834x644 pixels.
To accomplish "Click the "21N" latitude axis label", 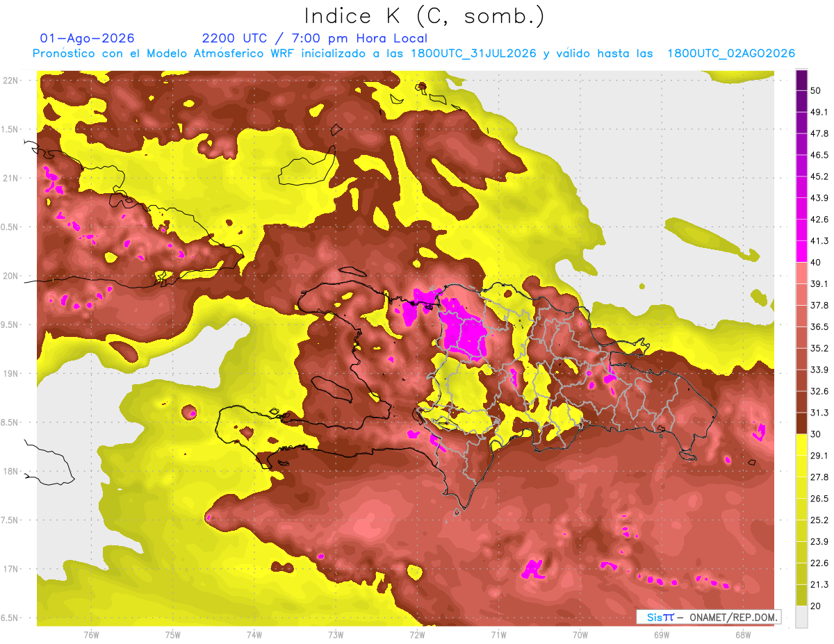I will pyautogui.click(x=10, y=178).
